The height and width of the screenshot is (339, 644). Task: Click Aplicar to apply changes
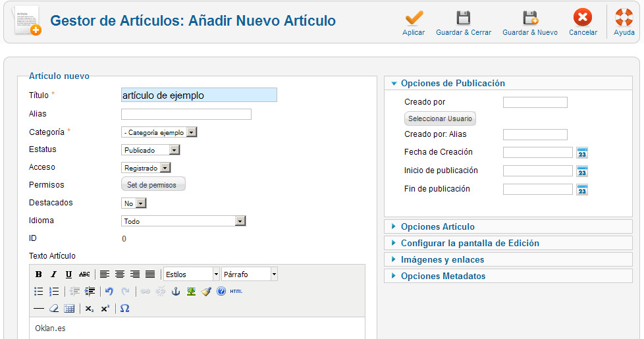tap(414, 22)
